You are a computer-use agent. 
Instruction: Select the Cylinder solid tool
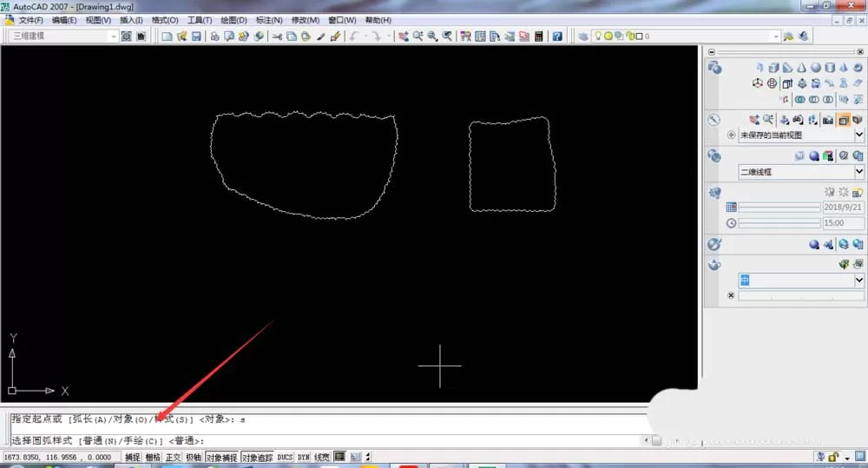[830, 68]
